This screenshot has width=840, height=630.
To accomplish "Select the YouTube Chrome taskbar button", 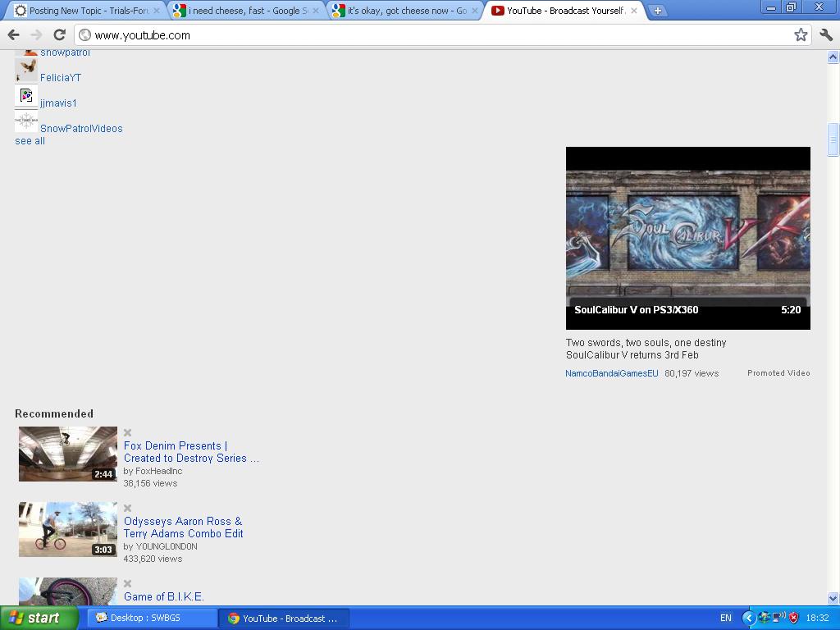I will tap(284, 619).
